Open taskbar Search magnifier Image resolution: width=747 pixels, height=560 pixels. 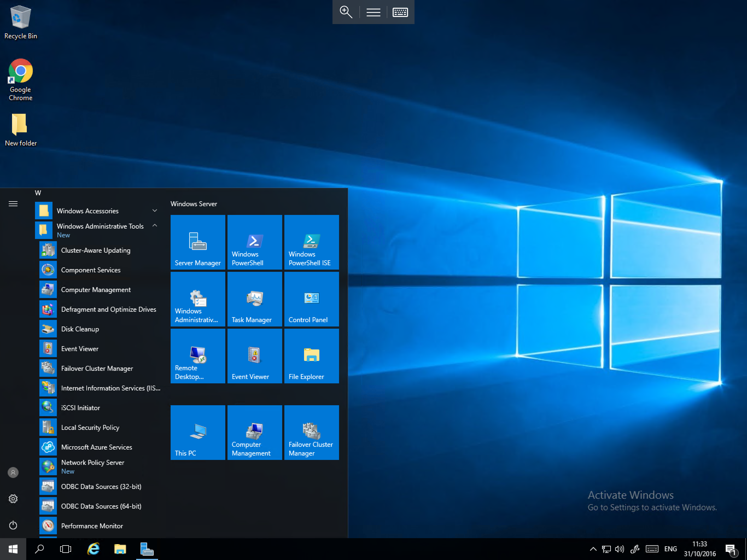pyautogui.click(x=40, y=549)
